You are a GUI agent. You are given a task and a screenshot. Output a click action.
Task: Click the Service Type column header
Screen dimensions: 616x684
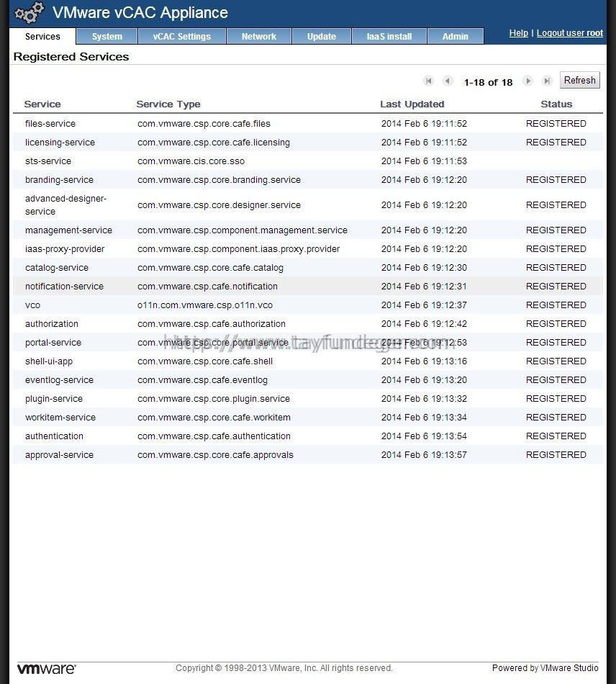click(168, 104)
